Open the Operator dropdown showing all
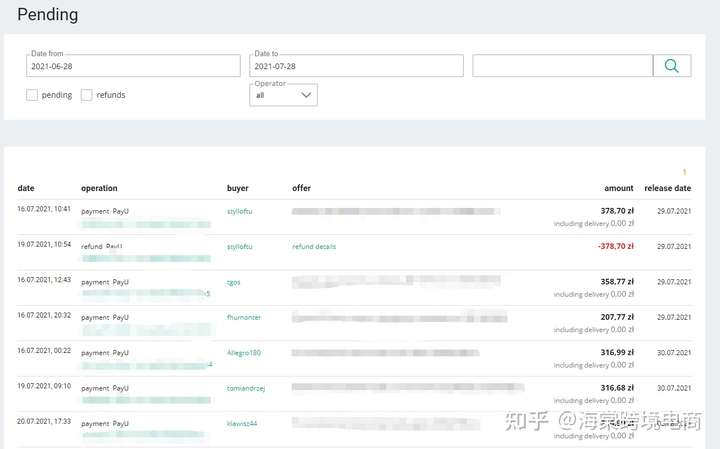 click(283, 95)
